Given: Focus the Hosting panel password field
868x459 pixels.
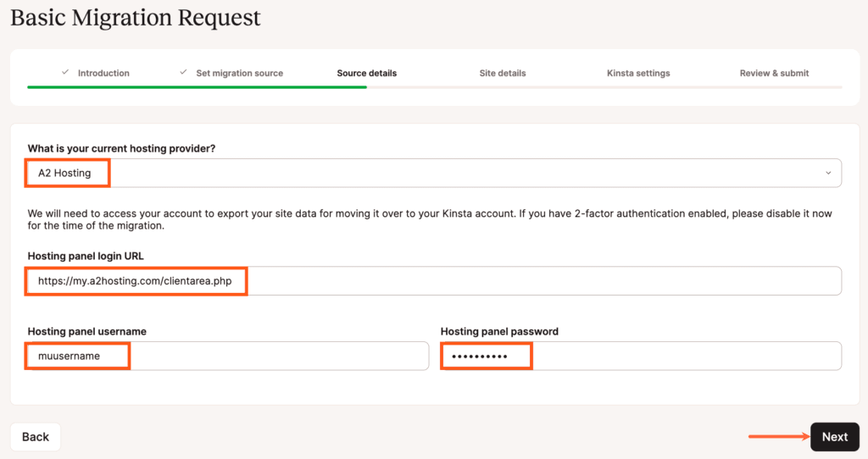Looking at the screenshot, I should (640, 357).
